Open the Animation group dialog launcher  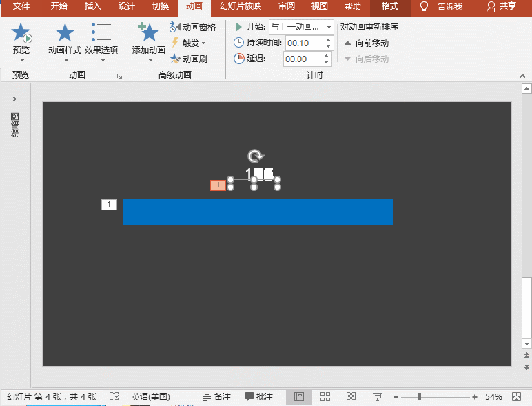(119, 77)
